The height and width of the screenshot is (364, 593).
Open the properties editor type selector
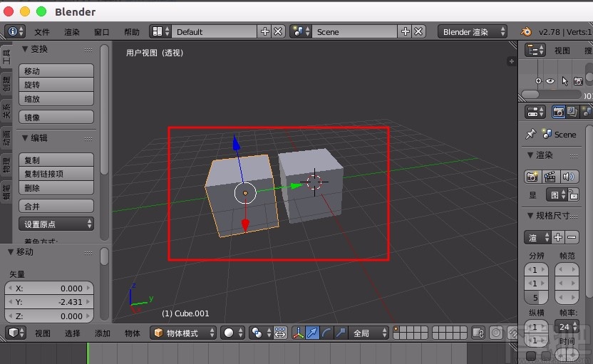tap(535, 112)
